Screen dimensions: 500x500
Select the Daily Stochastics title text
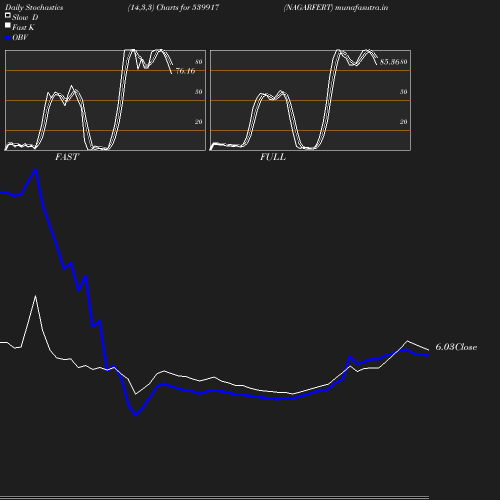coord(34,7)
